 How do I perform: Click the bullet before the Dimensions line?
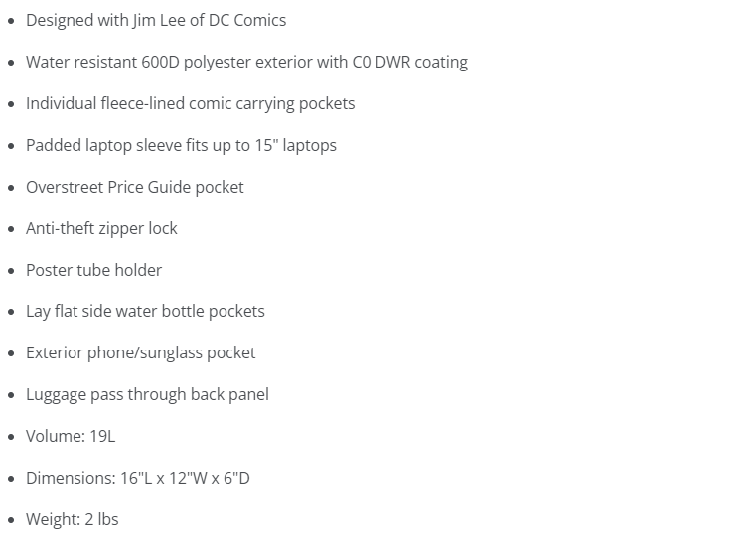[11, 479]
